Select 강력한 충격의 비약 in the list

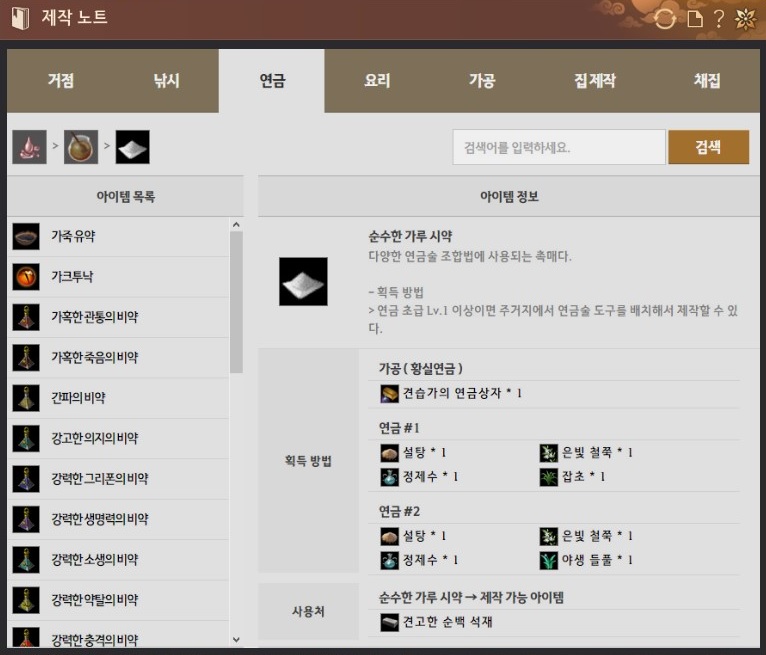pos(118,634)
